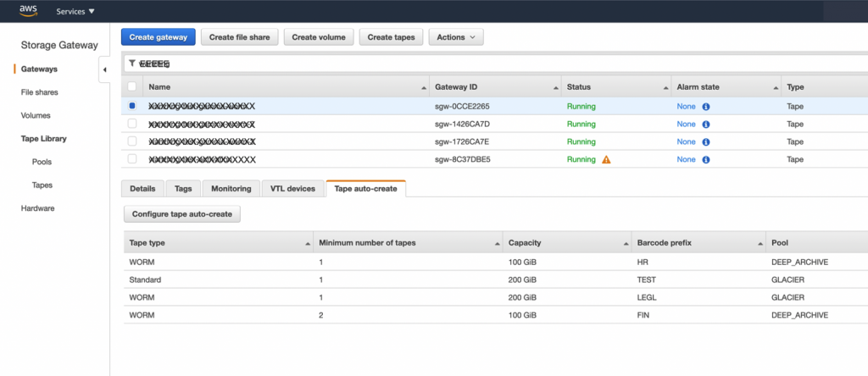View alarm info for sgw-0CCE2265

(706, 106)
